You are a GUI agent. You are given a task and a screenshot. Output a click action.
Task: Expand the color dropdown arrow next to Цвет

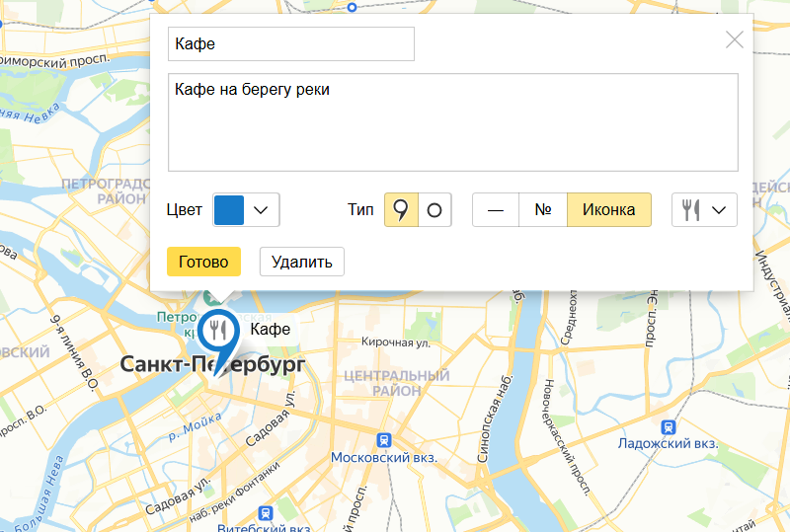tap(262, 210)
